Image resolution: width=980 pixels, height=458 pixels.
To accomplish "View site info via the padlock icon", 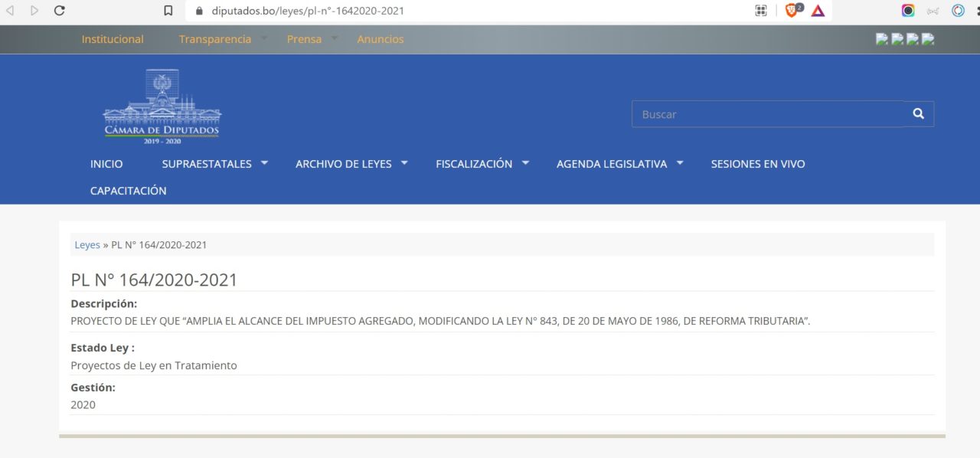I will pyautogui.click(x=199, y=11).
